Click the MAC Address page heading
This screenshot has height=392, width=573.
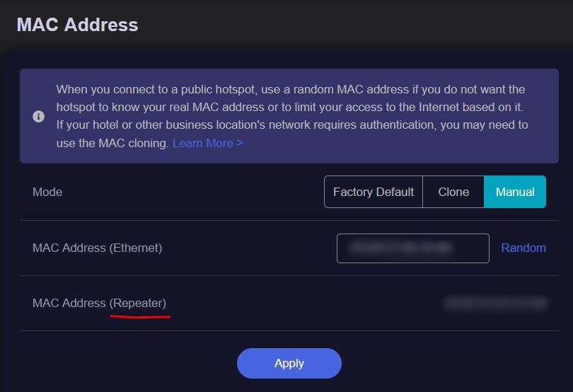coord(77,25)
